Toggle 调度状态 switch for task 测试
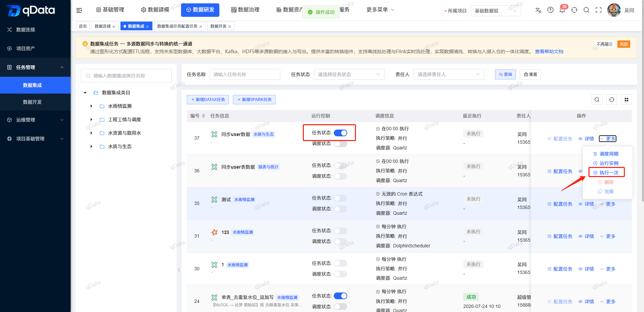Screen dimensions: 644x312 [x=341, y=209]
